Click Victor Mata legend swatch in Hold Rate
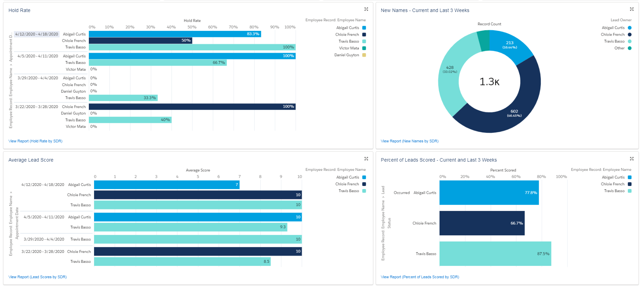This screenshot has height=293, width=644. (x=364, y=48)
